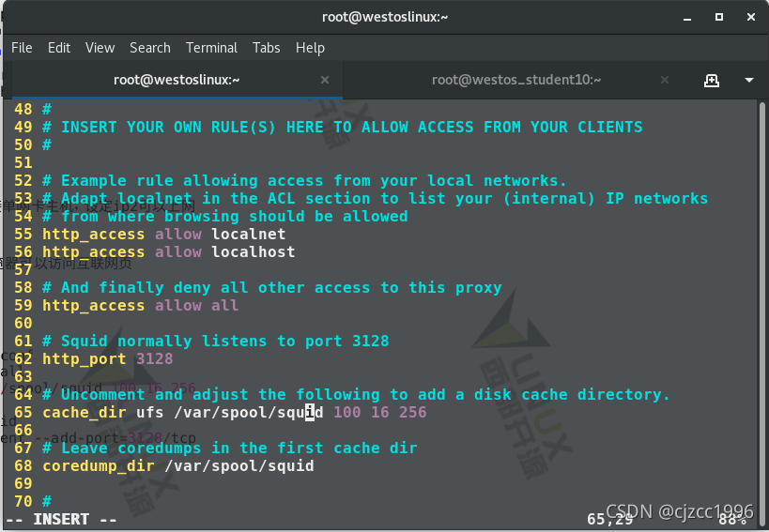Minimize the terminal window

click(x=687, y=18)
